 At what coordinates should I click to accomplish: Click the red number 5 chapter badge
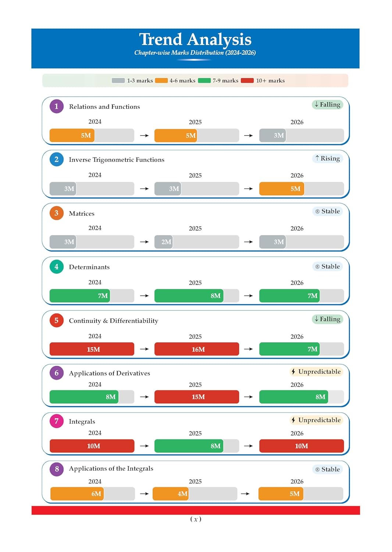pos(57,321)
